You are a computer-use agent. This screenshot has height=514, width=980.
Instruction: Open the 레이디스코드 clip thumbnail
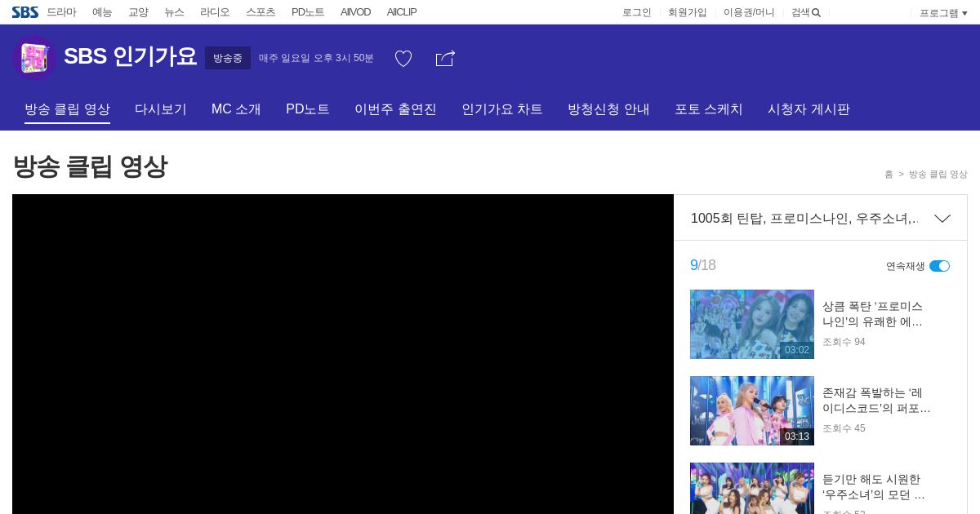(x=752, y=410)
